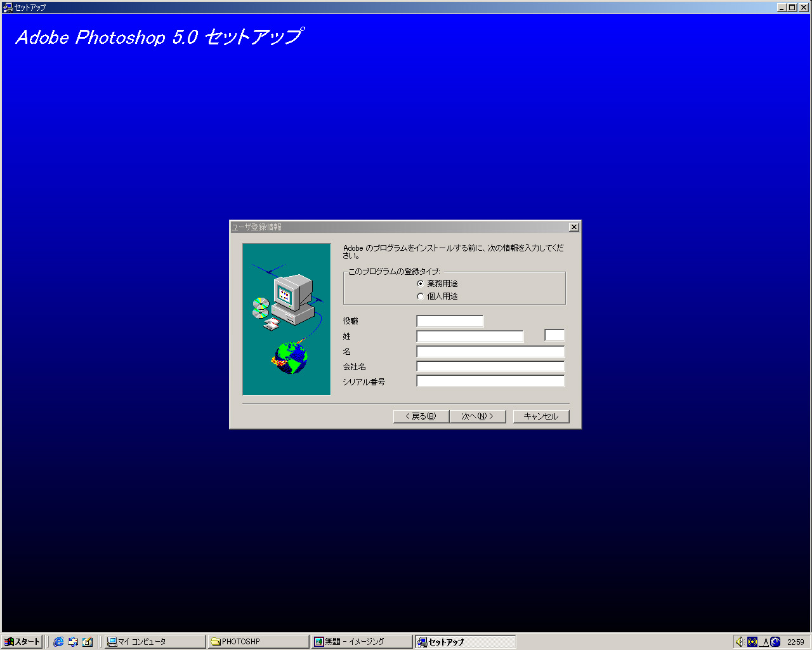Click the 戻る(B) button
The width and height of the screenshot is (812, 650).
[x=421, y=416]
